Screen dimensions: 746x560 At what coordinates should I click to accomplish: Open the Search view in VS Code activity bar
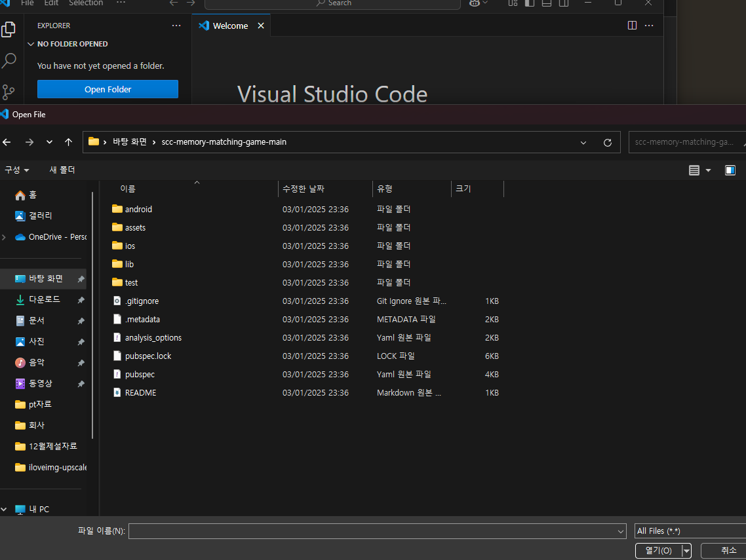coord(9,60)
